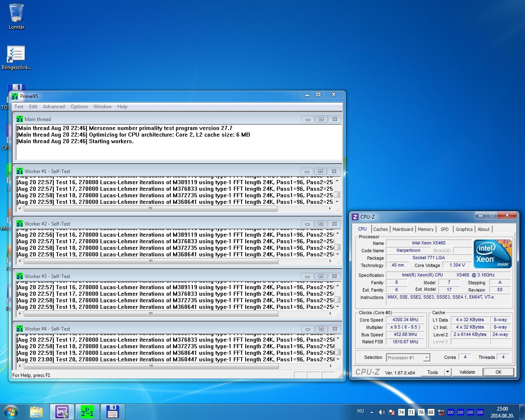
Task: Show hidden tray icons arrow
Action: (x=372, y=412)
